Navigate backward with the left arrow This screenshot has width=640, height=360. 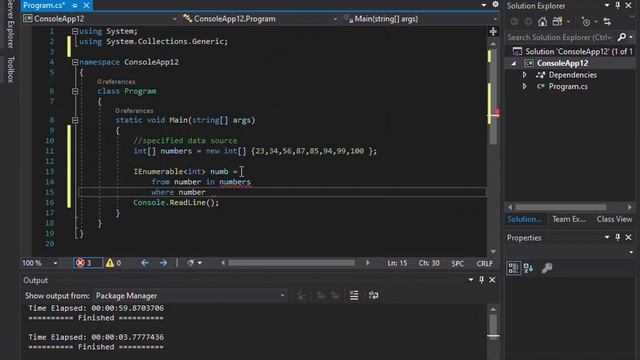(144, 263)
